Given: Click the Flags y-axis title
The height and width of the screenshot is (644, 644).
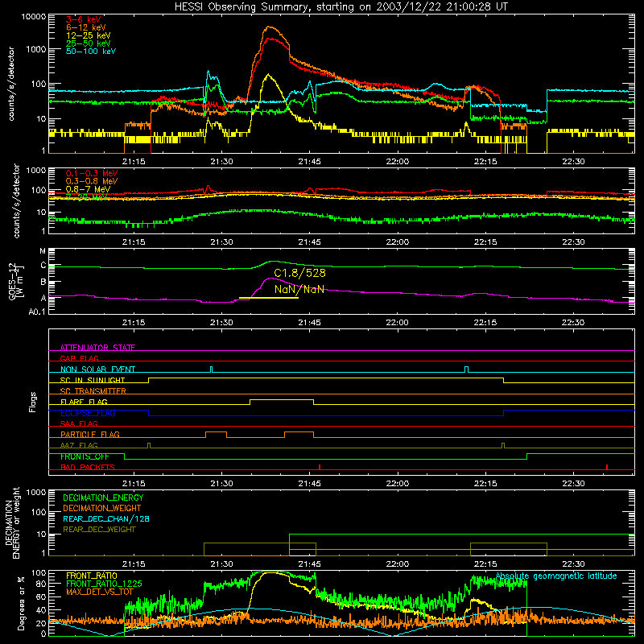Looking at the screenshot, I should (x=32, y=402).
